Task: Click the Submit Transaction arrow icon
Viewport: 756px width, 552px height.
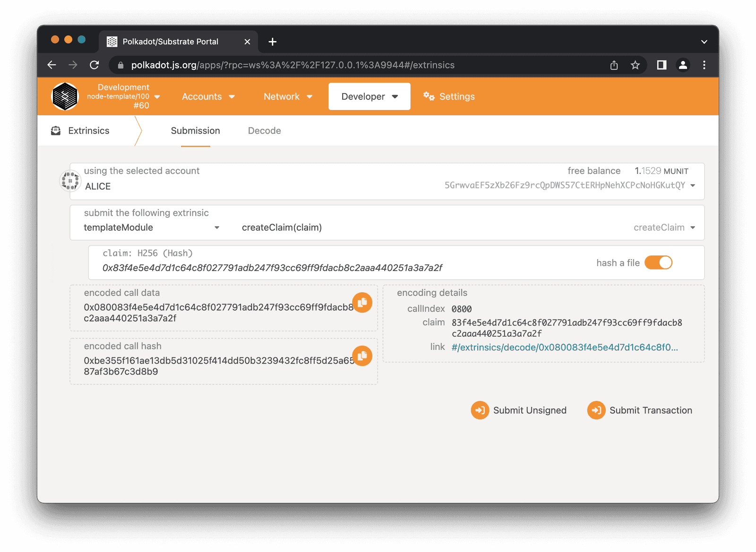Action: (x=596, y=410)
